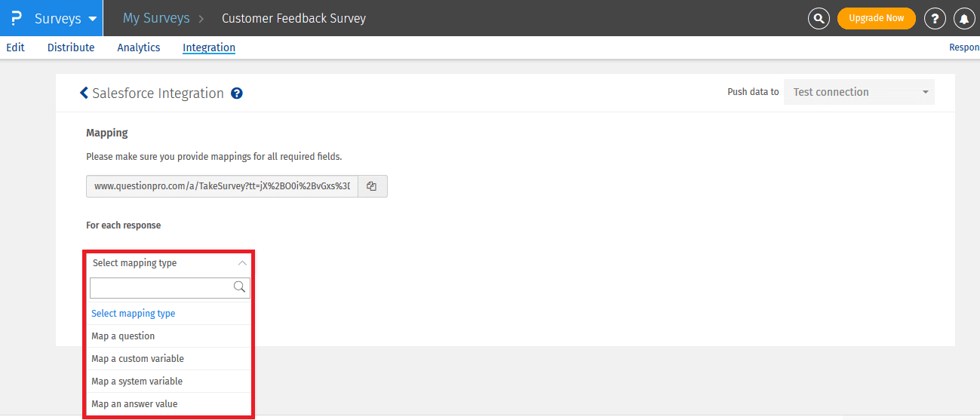Click the Upgrade Now button
The width and height of the screenshot is (980, 420).
point(876,18)
